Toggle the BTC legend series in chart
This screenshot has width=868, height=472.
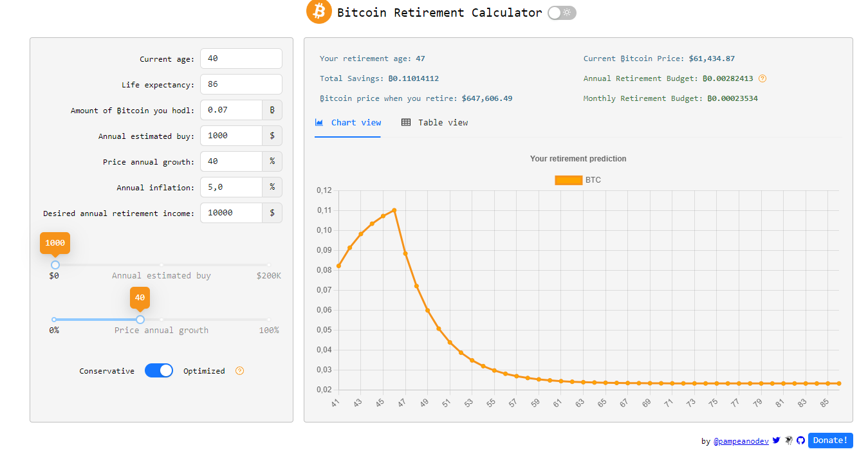click(577, 180)
